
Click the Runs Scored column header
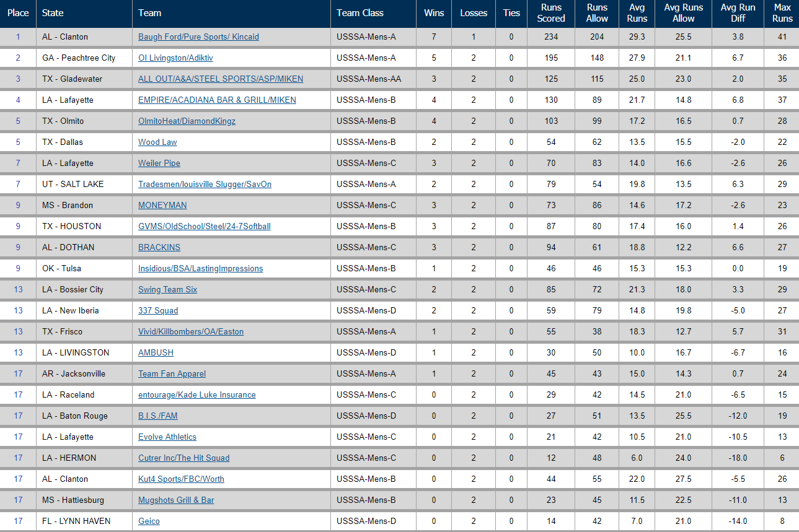click(x=551, y=13)
